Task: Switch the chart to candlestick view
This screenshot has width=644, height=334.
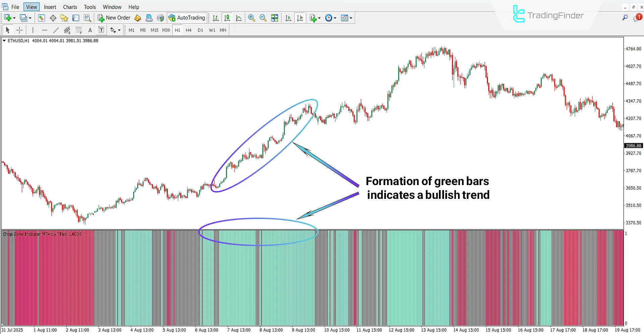Action: (227, 18)
